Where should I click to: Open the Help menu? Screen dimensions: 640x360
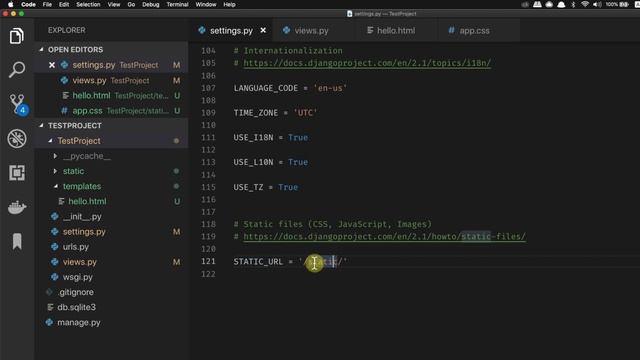click(229, 4)
